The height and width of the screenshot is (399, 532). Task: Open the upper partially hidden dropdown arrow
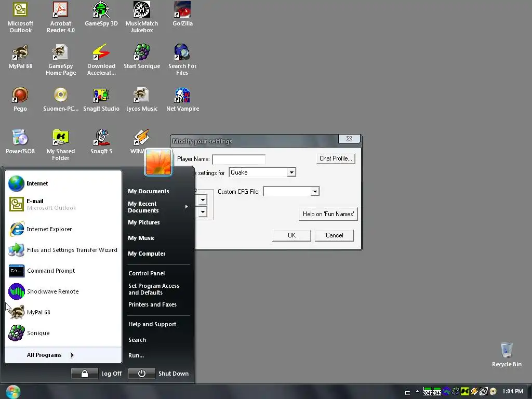203,200
